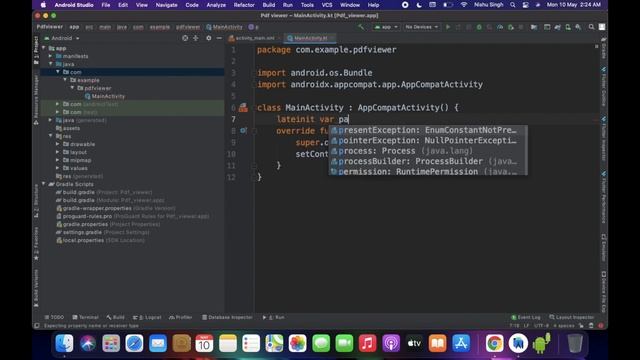Select the mipmap folder
Screen dimensions: 640x360
(77, 160)
